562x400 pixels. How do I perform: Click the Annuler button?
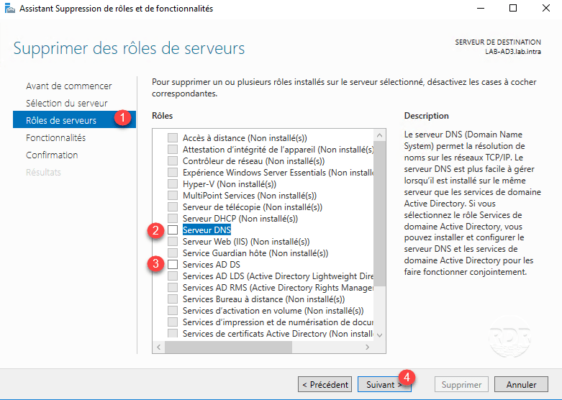(521, 385)
